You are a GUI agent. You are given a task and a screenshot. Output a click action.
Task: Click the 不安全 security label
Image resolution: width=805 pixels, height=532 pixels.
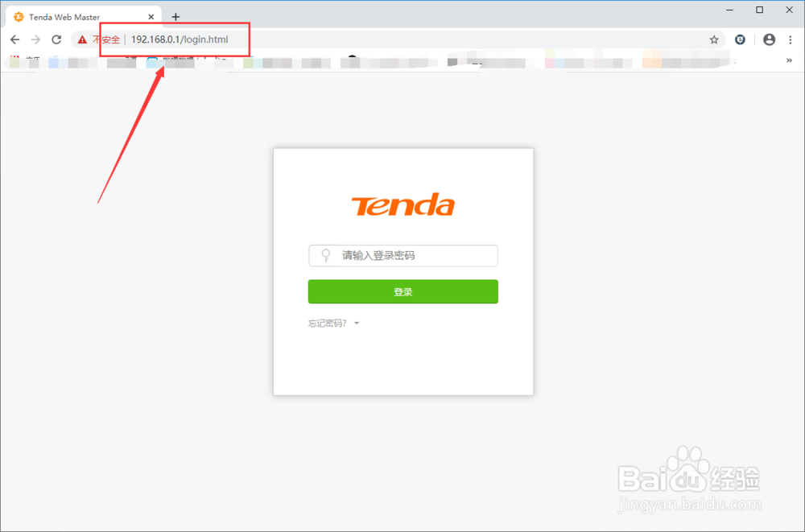106,39
